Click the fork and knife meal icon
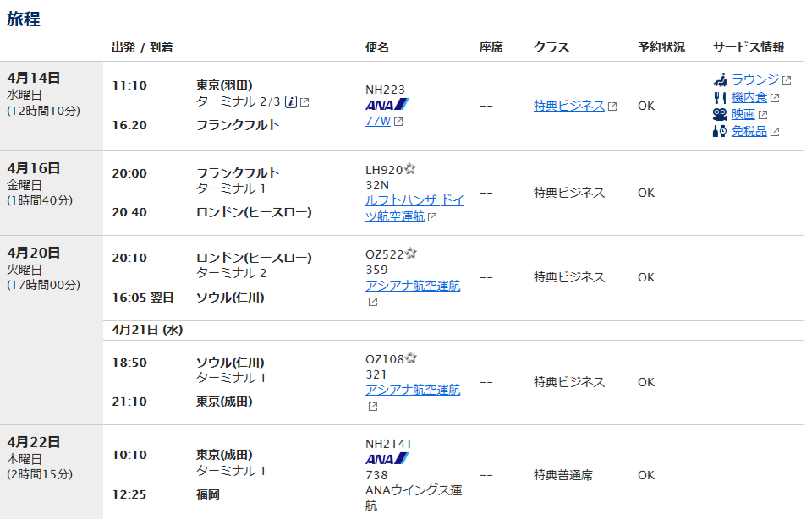The width and height of the screenshot is (812, 519). [x=720, y=97]
